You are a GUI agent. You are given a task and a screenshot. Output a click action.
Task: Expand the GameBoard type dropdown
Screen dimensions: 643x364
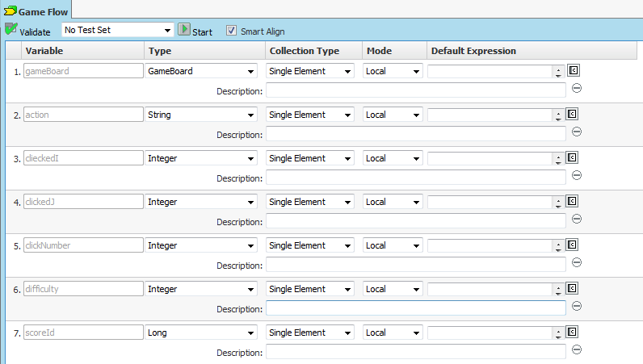(x=201, y=71)
